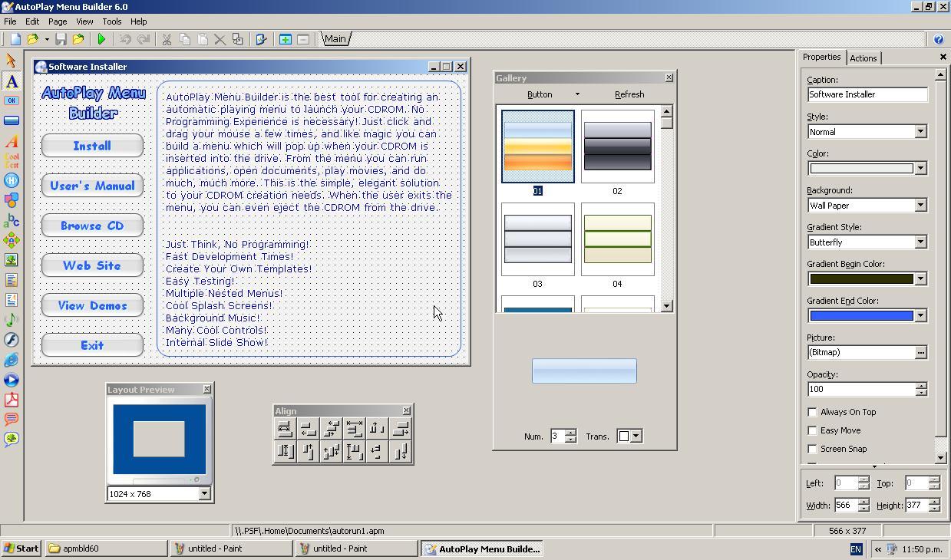Click the Gradient End Color blue swatch

860,316
